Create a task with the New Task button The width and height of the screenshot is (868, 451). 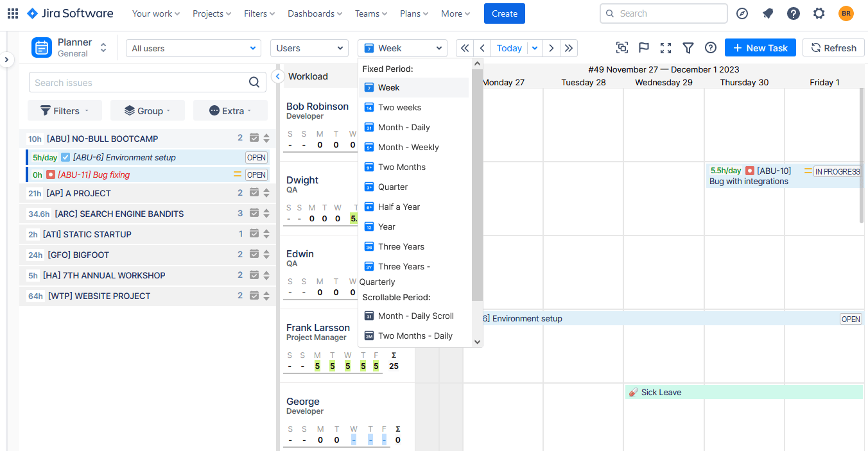760,47
